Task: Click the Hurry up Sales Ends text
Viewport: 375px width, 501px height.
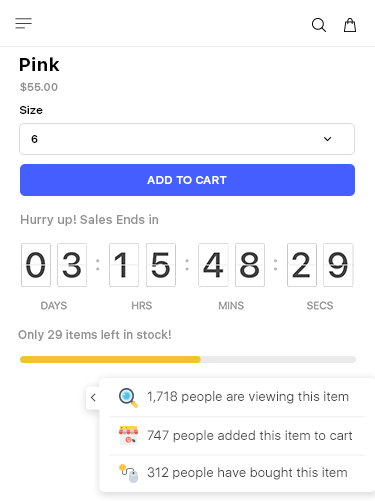Action: (89, 220)
